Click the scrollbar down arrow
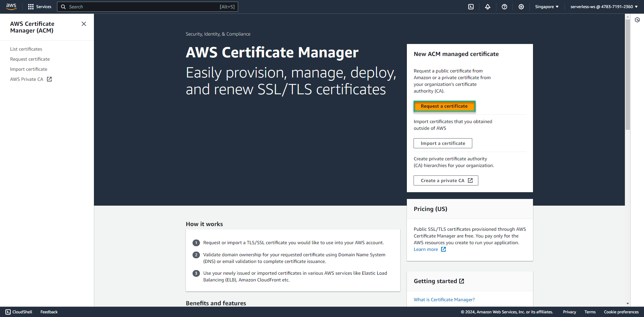Viewport: 644px width, 317px height. coord(628,304)
